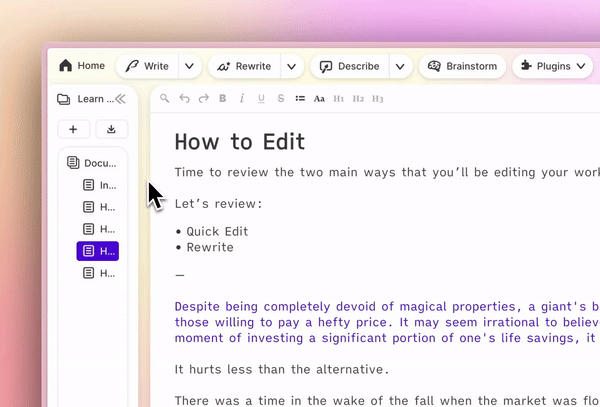
Task: Toggle underline formatting
Action: pos(261,99)
